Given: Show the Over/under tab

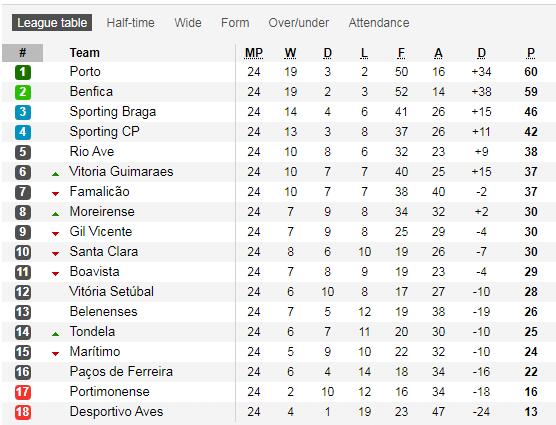Looking at the screenshot, I should pyautogui.click(x=299, y=23).
